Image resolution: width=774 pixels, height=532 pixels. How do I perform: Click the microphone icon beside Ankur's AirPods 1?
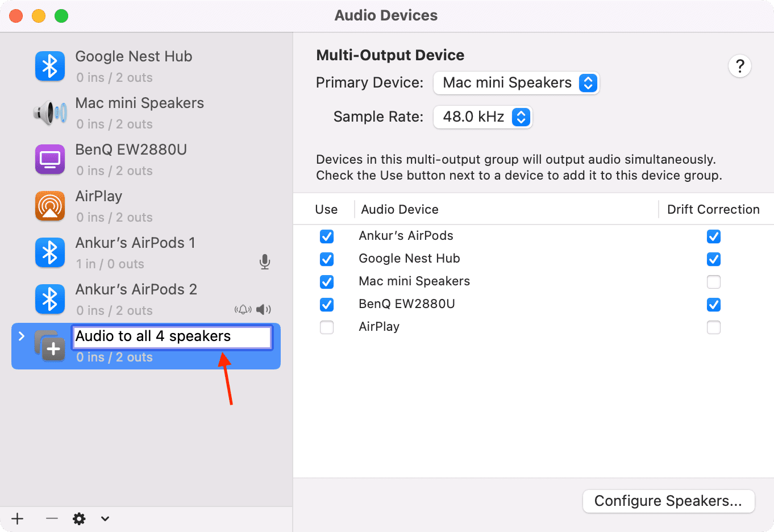tap(265, 262)
